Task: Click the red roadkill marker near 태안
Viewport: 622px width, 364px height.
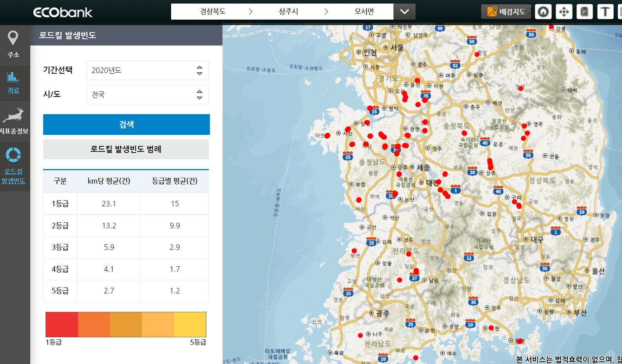Action: coord(327,135)
